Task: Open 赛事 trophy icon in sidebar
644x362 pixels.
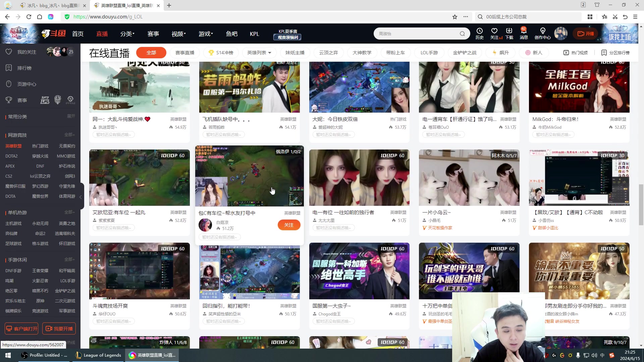Action: [x=9, y=100]
